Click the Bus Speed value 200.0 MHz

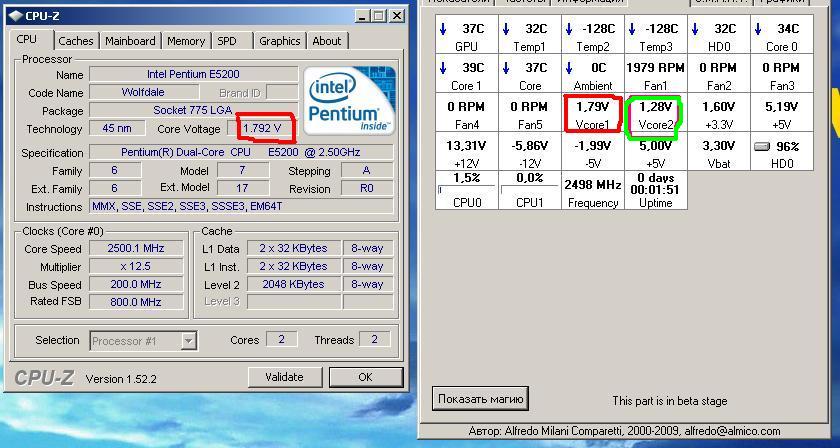[x=136, y=284]
